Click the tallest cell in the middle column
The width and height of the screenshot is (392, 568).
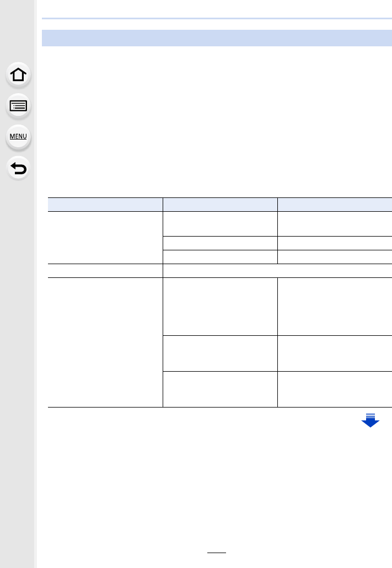[221, 307]
